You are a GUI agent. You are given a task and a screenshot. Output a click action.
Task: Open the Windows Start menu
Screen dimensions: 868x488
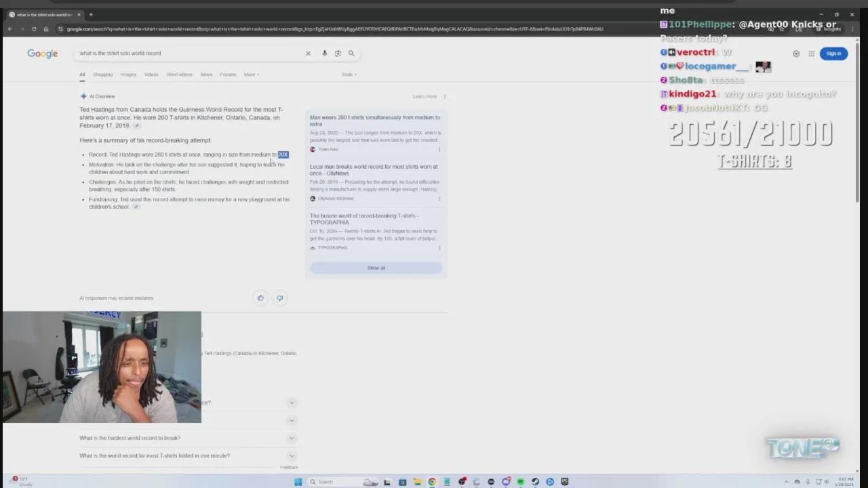tap(298, 482)
